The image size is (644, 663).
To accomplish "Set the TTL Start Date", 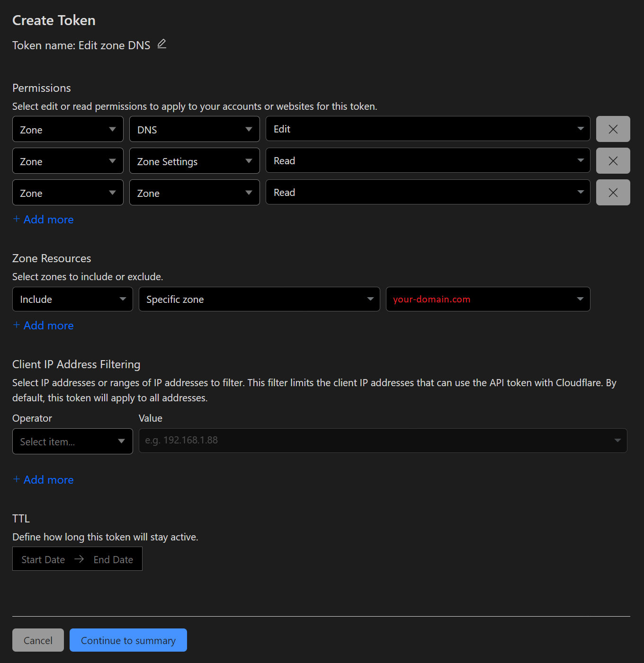I will [43, 559].
